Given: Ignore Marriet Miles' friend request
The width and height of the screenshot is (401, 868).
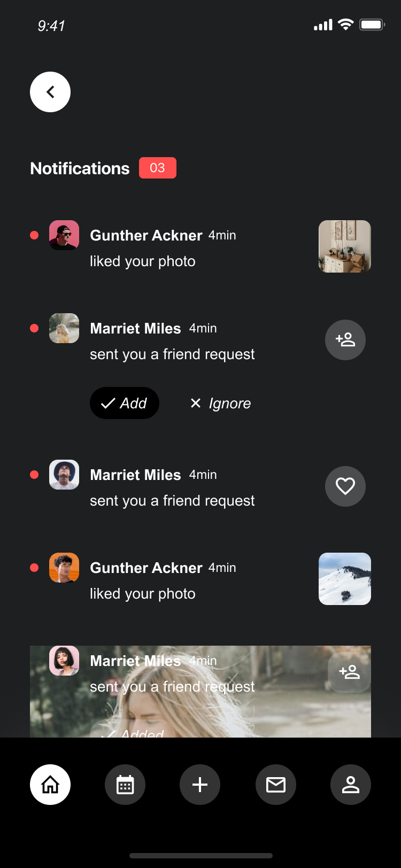Looking at the screenshot, I should coord(220,403).
